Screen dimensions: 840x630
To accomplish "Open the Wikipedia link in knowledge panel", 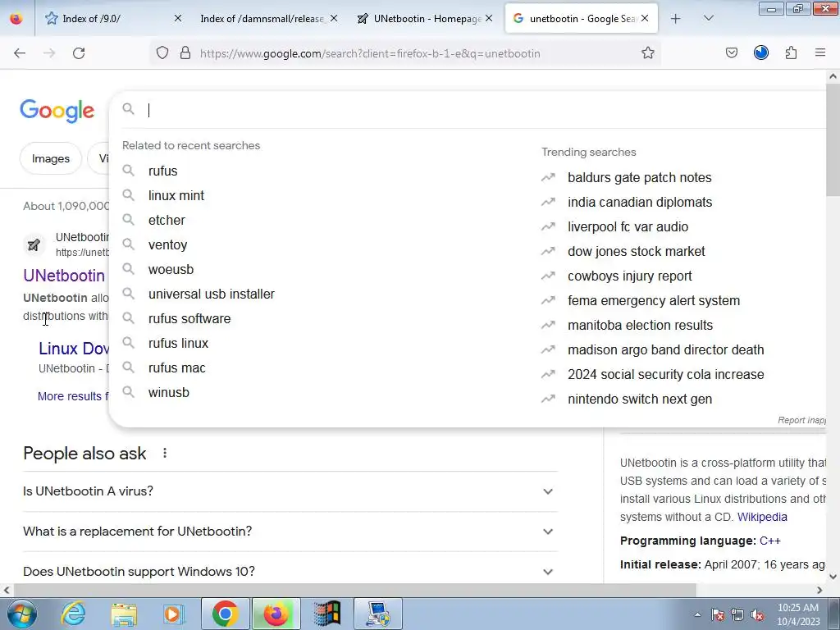I will click(762, 517).
